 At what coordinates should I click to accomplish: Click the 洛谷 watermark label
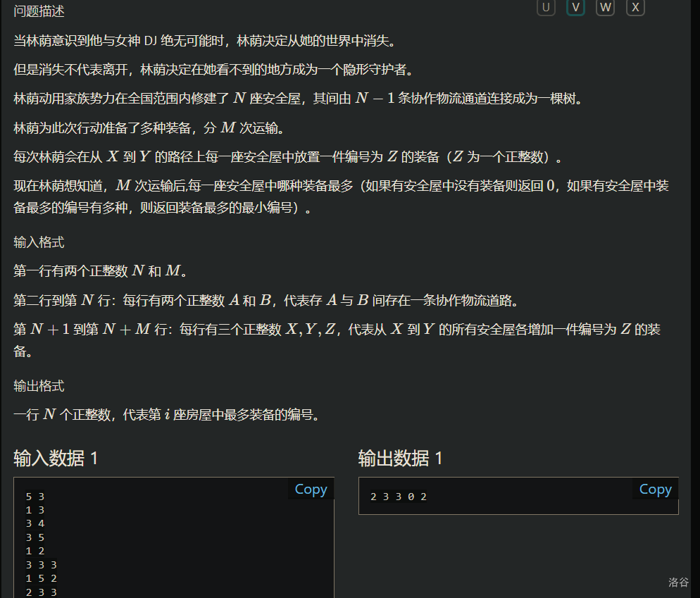coord(678,583)
